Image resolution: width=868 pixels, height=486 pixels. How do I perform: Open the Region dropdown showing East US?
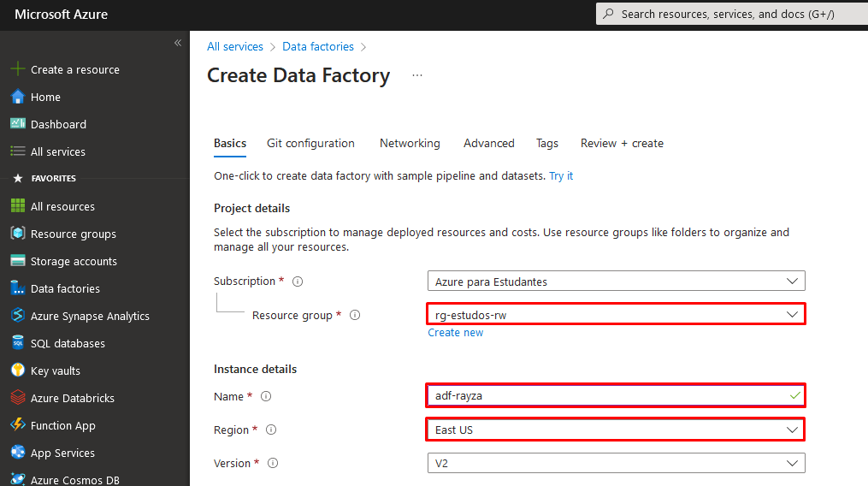[616, 430]
